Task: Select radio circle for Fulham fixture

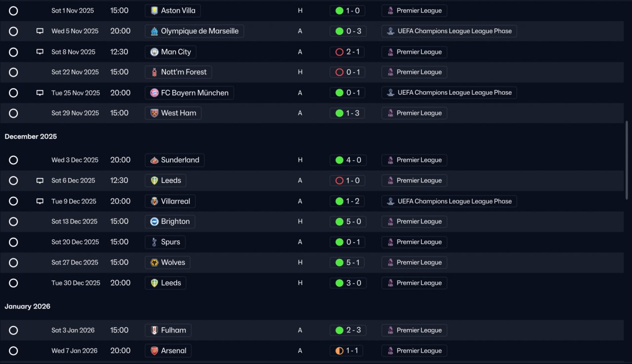Action: 13,330
